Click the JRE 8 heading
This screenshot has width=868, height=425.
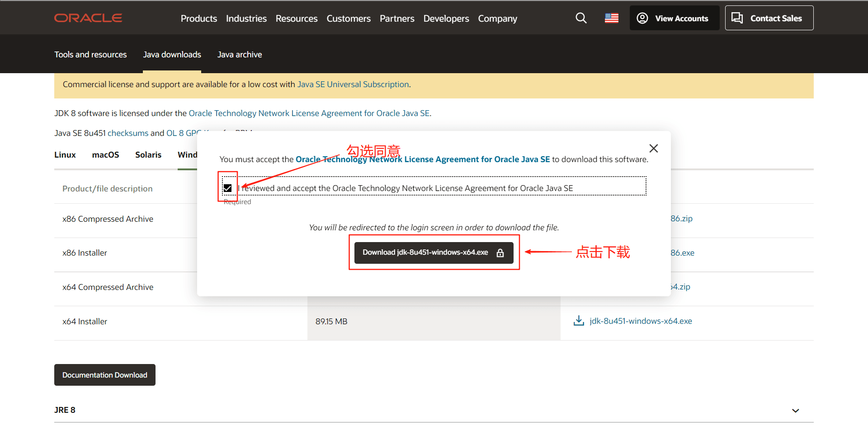65,410
